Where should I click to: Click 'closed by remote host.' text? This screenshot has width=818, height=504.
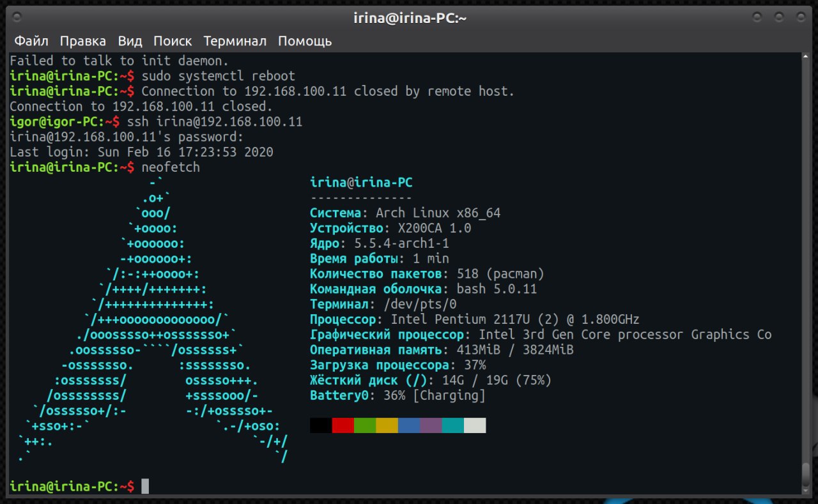[x=434, y=91]
